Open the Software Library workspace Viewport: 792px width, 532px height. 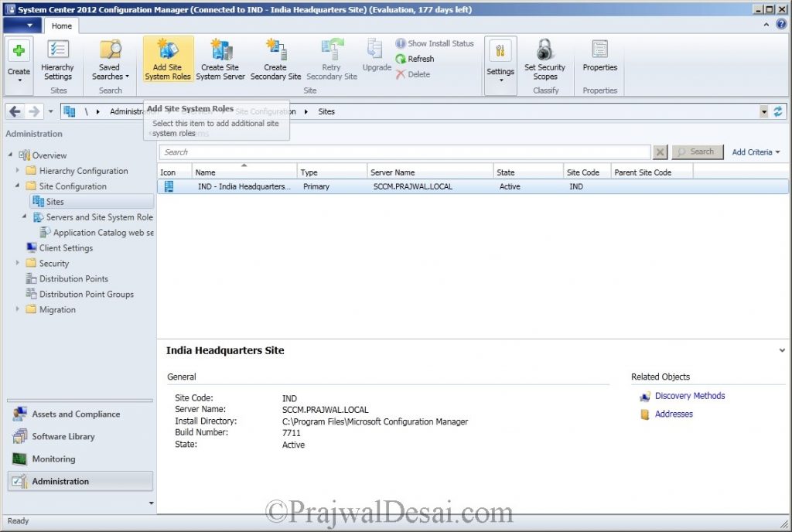point(80,437)
